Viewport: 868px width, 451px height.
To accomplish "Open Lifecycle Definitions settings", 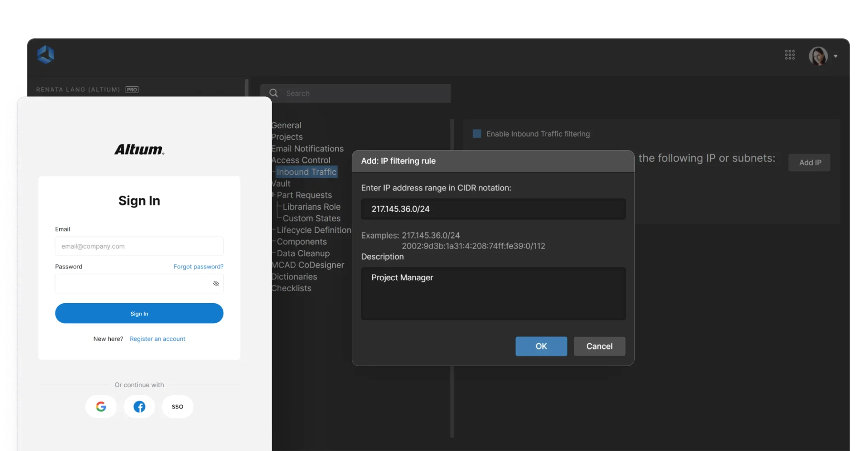I will [x=314, y=230].
